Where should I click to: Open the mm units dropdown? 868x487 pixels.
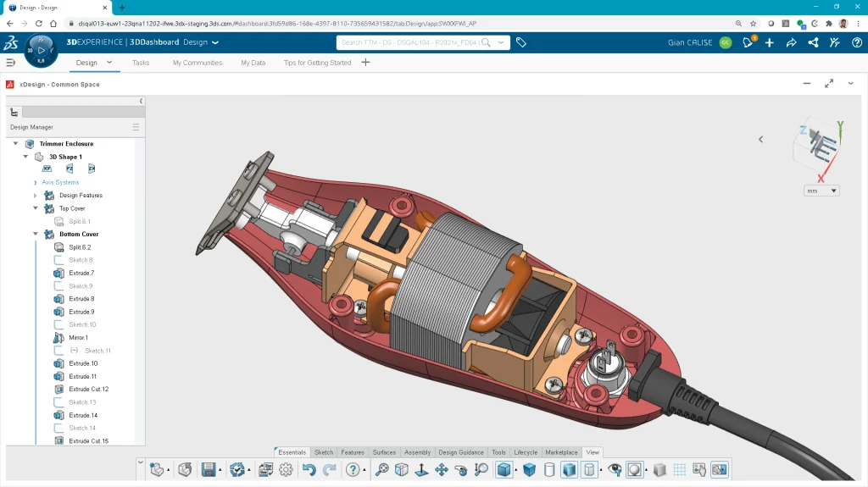pyautogui.click(x=821, y=191)
